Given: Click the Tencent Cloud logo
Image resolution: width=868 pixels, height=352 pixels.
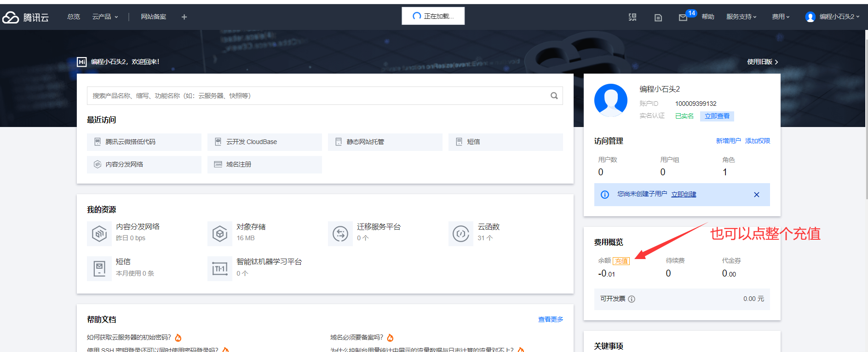Looking at the screenshot, I should tap(25, 17).
